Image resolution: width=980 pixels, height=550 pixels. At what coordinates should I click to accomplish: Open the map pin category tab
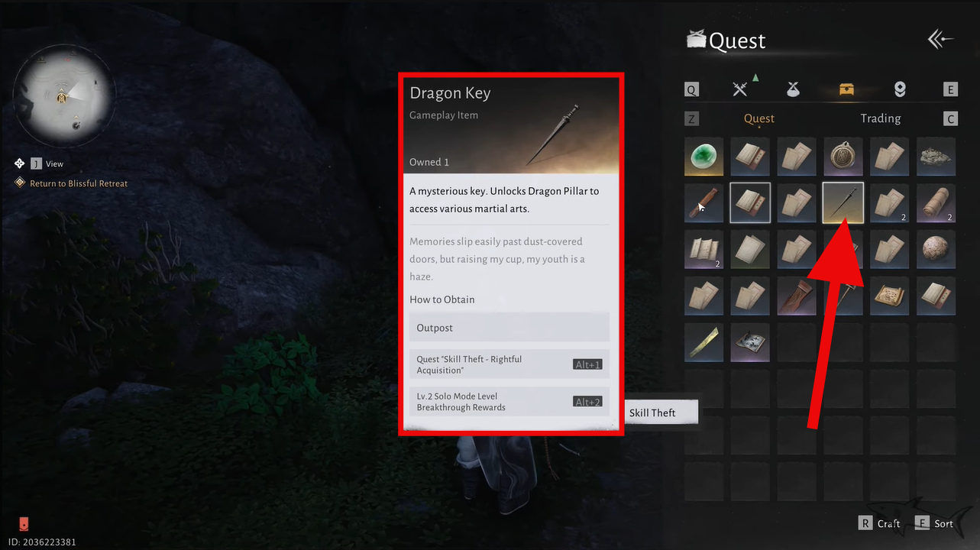point(900,89)
